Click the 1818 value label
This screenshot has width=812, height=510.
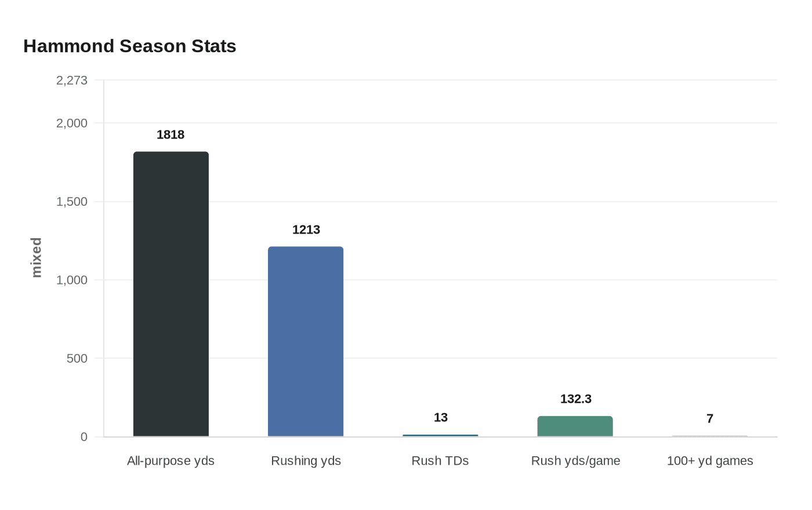[x=171, y=134]
